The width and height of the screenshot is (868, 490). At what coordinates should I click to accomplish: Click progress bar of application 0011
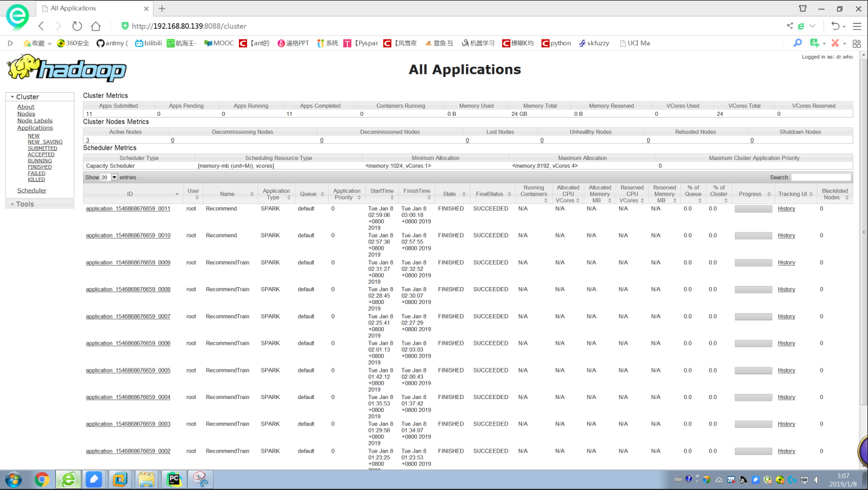pyautogui.click(x=753, y=209)
